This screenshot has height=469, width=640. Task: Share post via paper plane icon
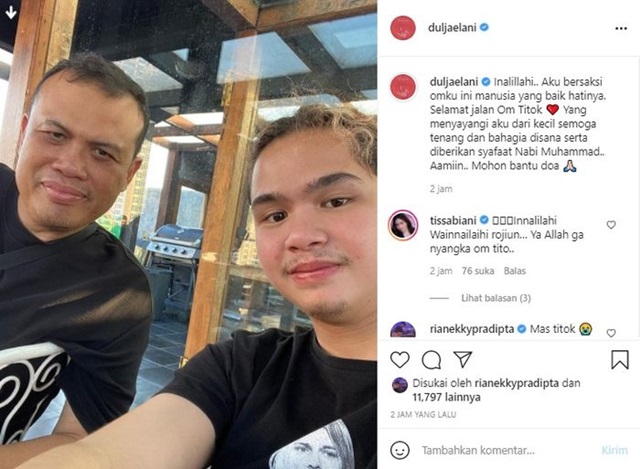[x=463, y=359]
